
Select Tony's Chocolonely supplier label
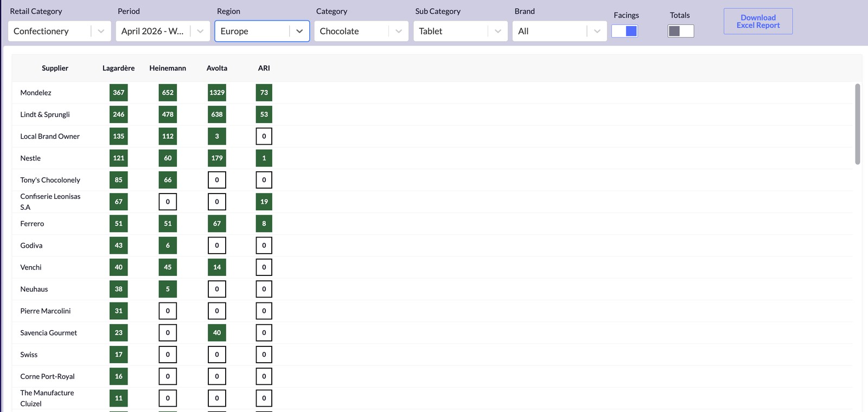click(50, 180)
